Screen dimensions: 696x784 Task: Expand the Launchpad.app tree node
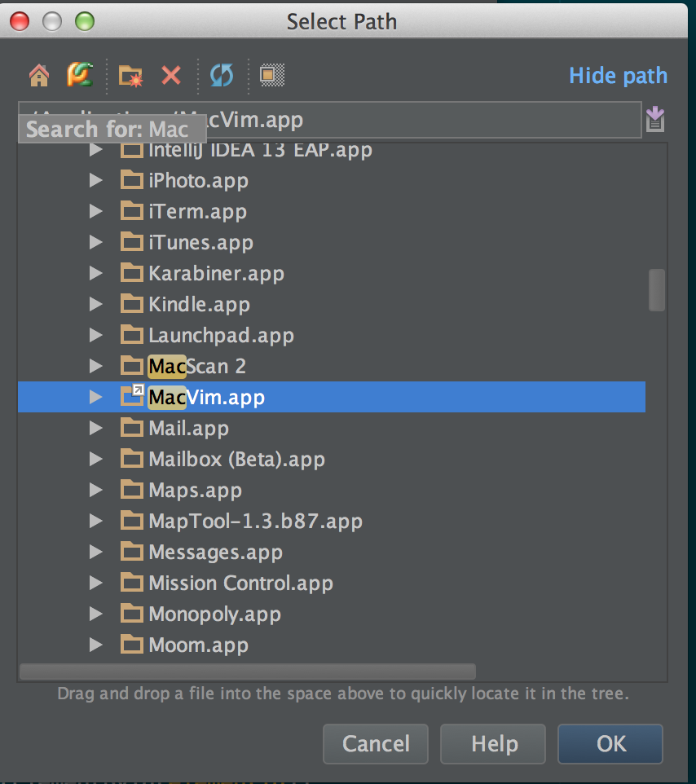point(95,335)
